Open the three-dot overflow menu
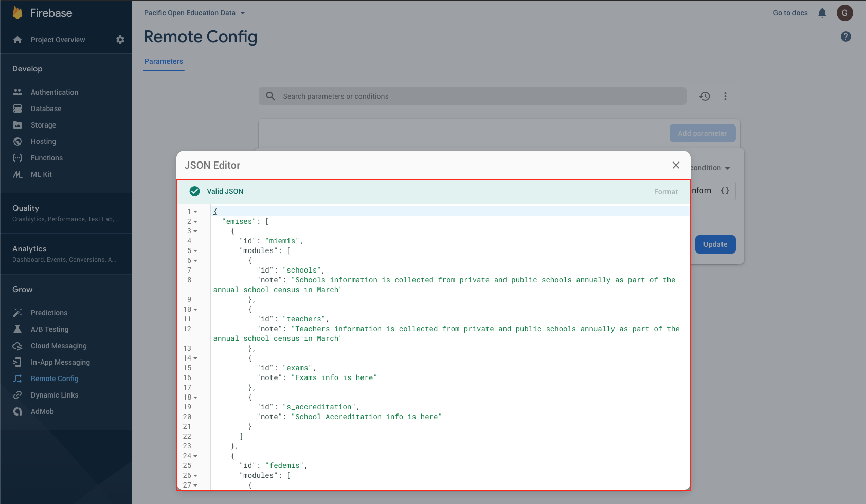Image resolution: width=866 pixels, height=504 pixels. coord(725,96)
